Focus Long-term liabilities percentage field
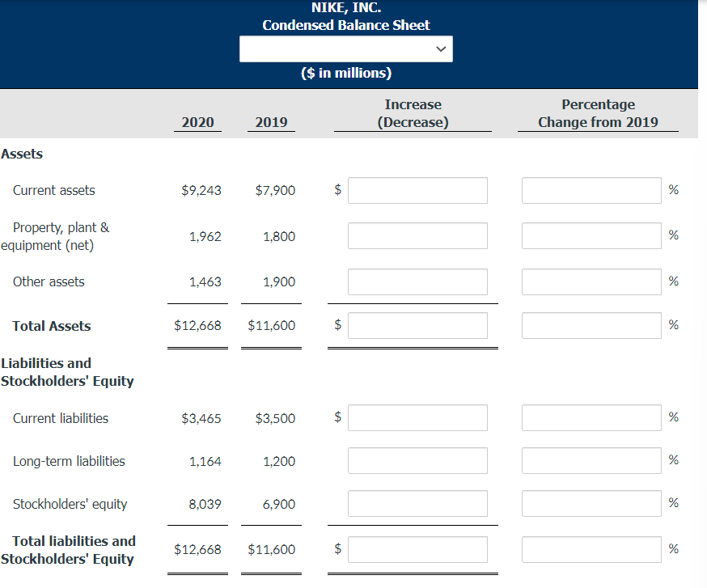Image resolution: width=707 pixels, height=588 pixels. point(591,460)
